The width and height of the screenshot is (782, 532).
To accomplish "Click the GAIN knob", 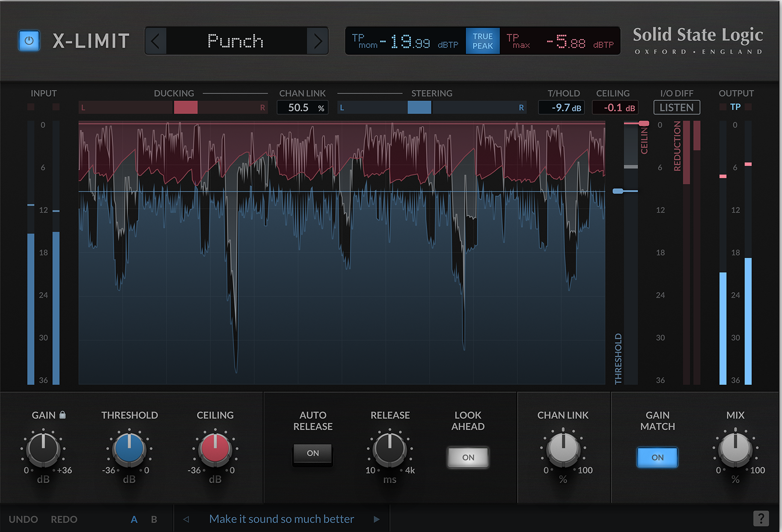I will [x=43, y=449].
